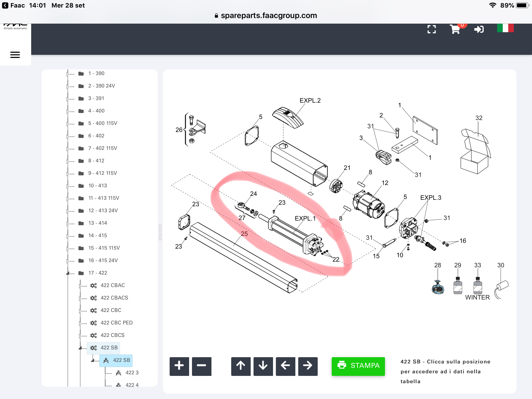
Task: Pan diagram down with arrow
Action: pos(263,366)
